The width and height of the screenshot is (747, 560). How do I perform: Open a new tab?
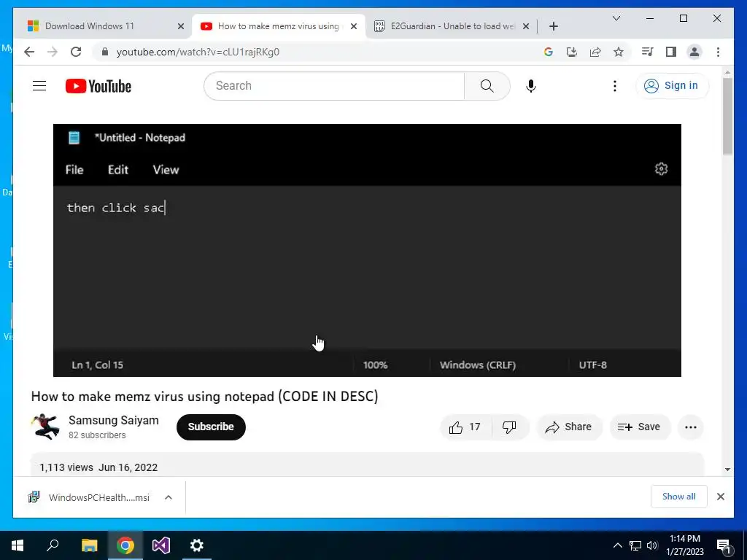coord(553,26)
